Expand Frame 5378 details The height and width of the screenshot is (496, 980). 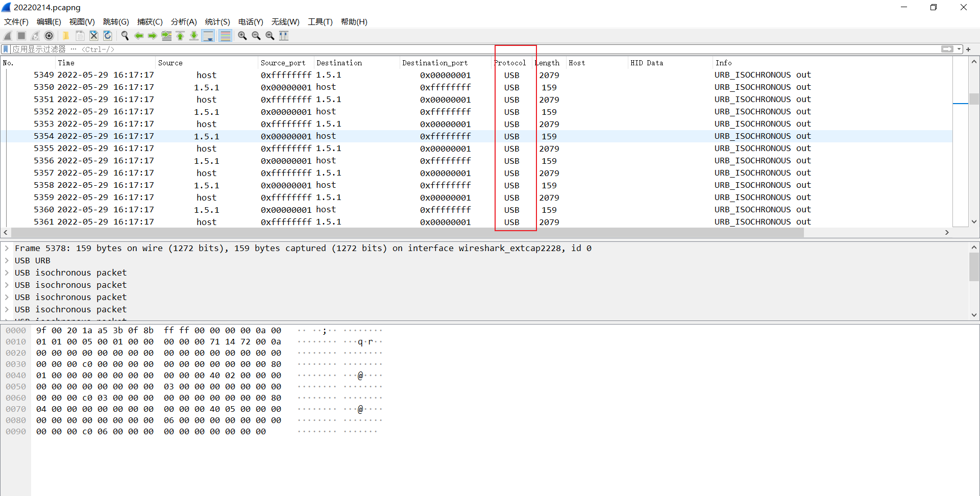[7, 249]
